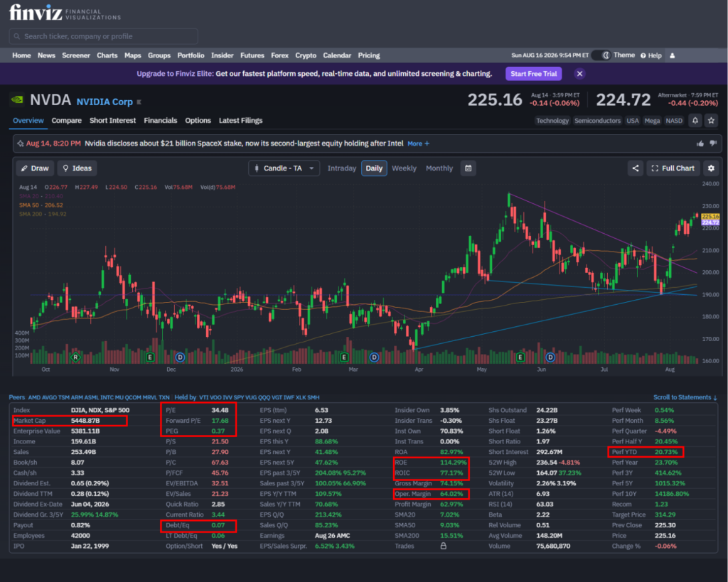The height and width of the screenshot is (582, 728).
Task: Open chart settings gear icon
Action: coord(711,168)
